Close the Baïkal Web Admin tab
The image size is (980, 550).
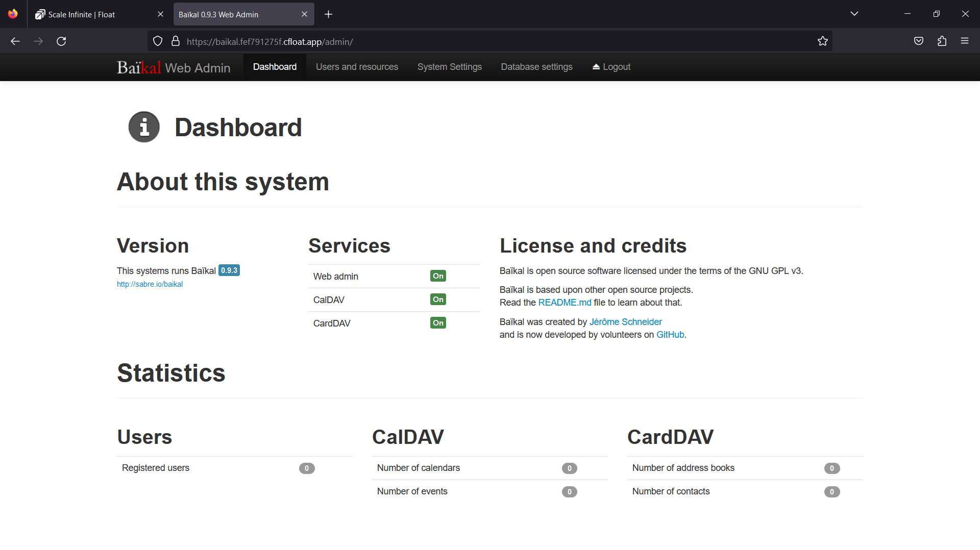click(x=304, y=14)
